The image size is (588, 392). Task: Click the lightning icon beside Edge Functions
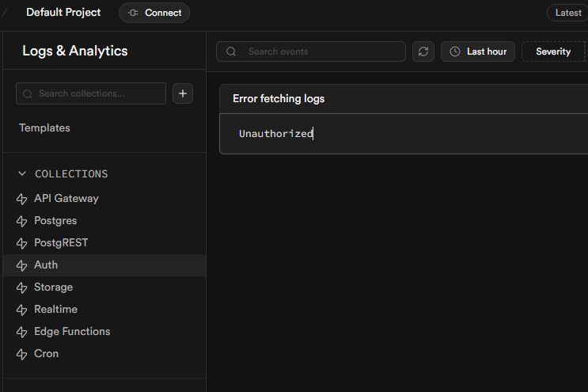[x=22, y=332]
